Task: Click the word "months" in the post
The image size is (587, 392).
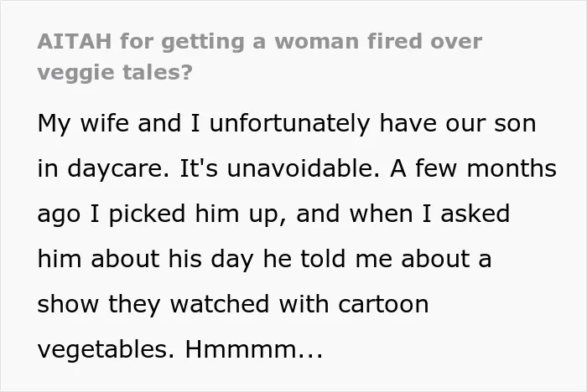Action: click(x=512, y=168)
